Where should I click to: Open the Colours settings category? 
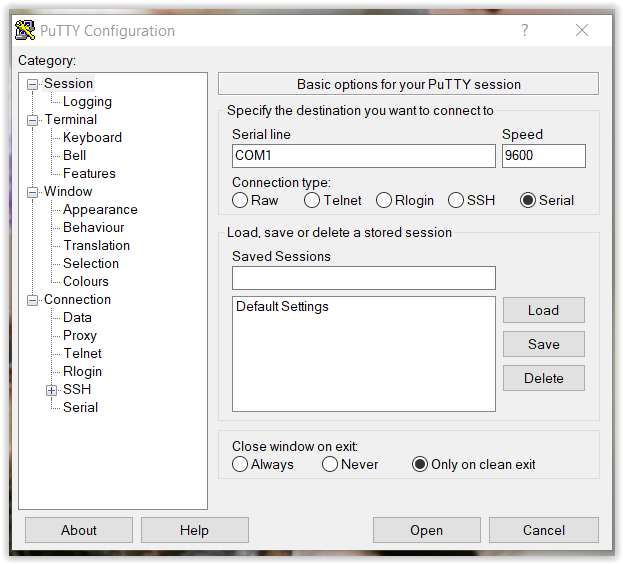(x=85, y=281)
